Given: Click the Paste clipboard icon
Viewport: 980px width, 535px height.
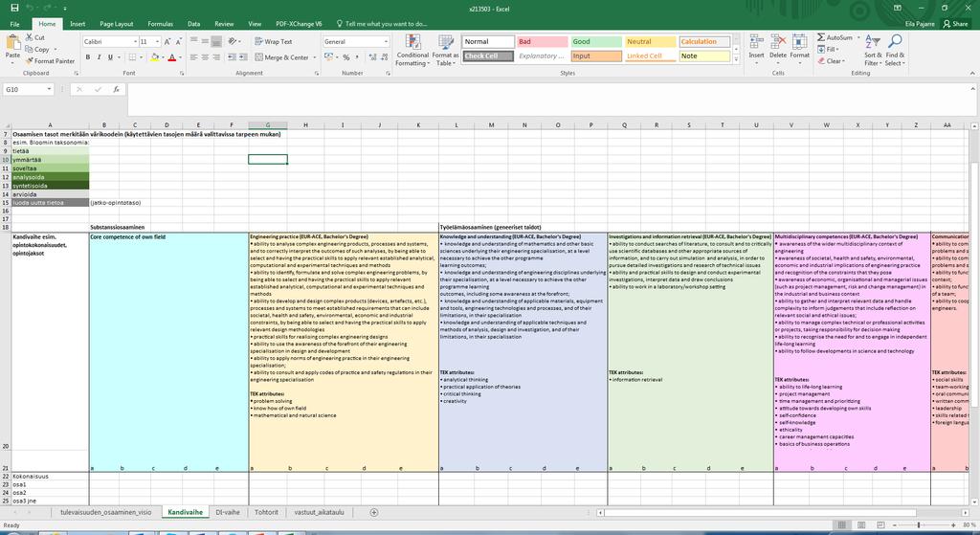Looking at the screenshot, I should tap(12, 42).
